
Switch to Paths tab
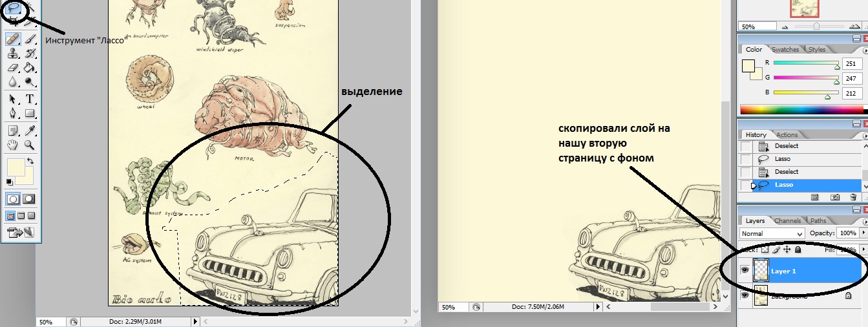tap(818, 220)
